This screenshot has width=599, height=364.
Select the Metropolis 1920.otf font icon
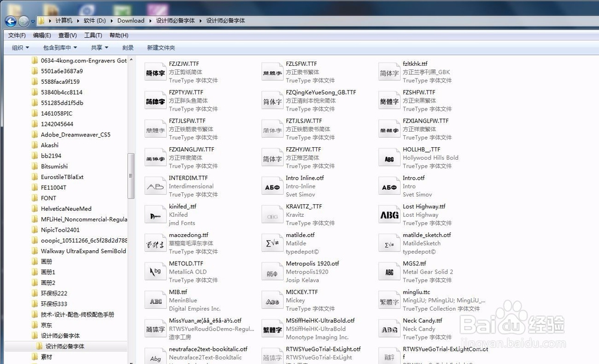(x=272, y=272)
